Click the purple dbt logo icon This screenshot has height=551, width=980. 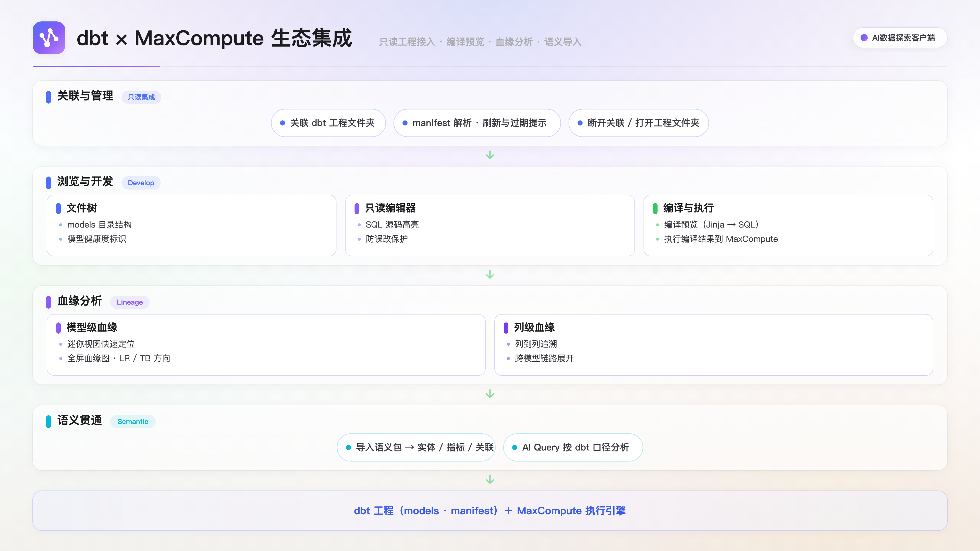click(49, 38)
